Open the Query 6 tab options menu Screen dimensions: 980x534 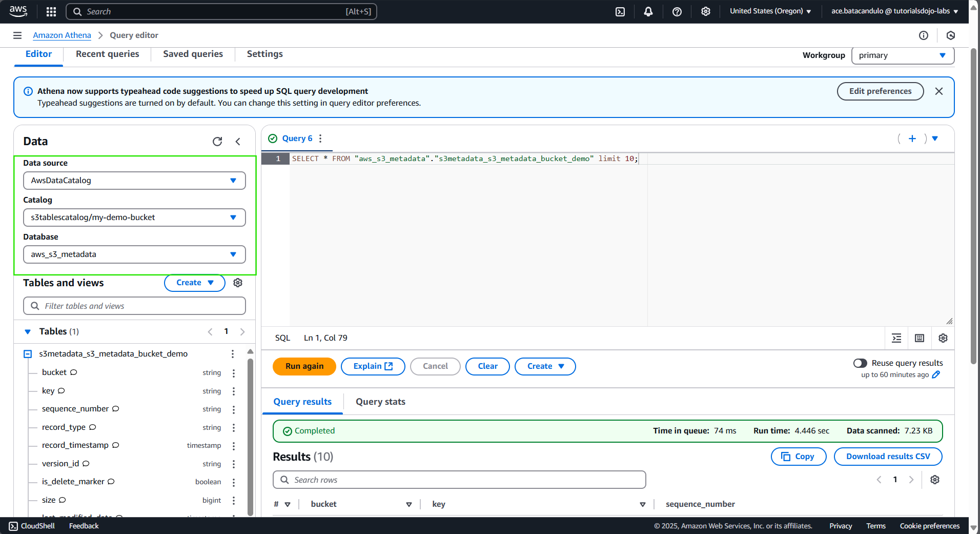tap(320, 139)
